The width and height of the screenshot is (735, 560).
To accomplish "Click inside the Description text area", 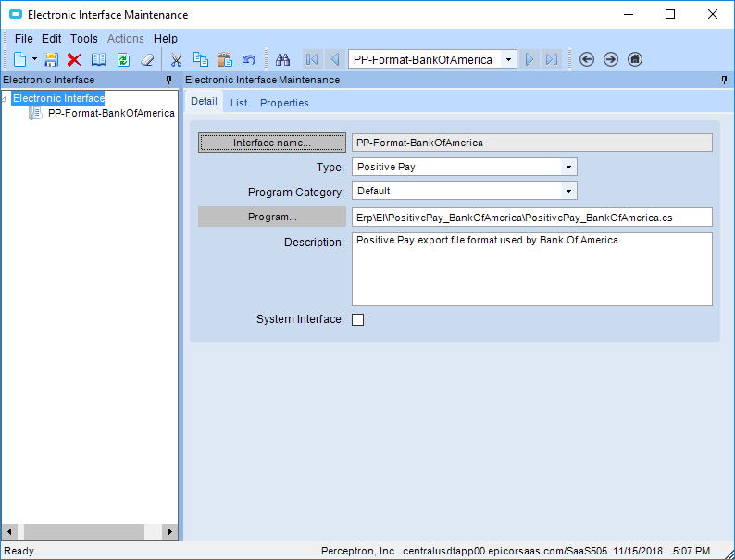I will [x=532, y=269].
